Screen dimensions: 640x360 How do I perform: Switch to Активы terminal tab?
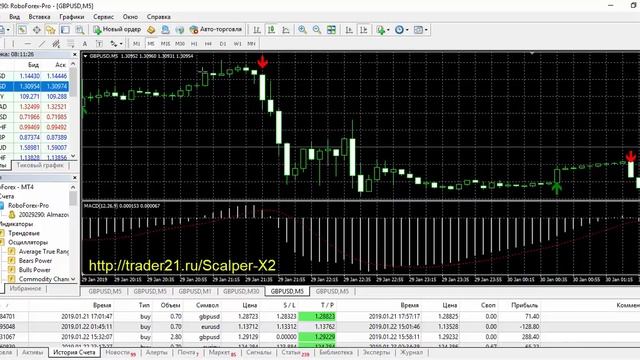click(x=32, y=352)
